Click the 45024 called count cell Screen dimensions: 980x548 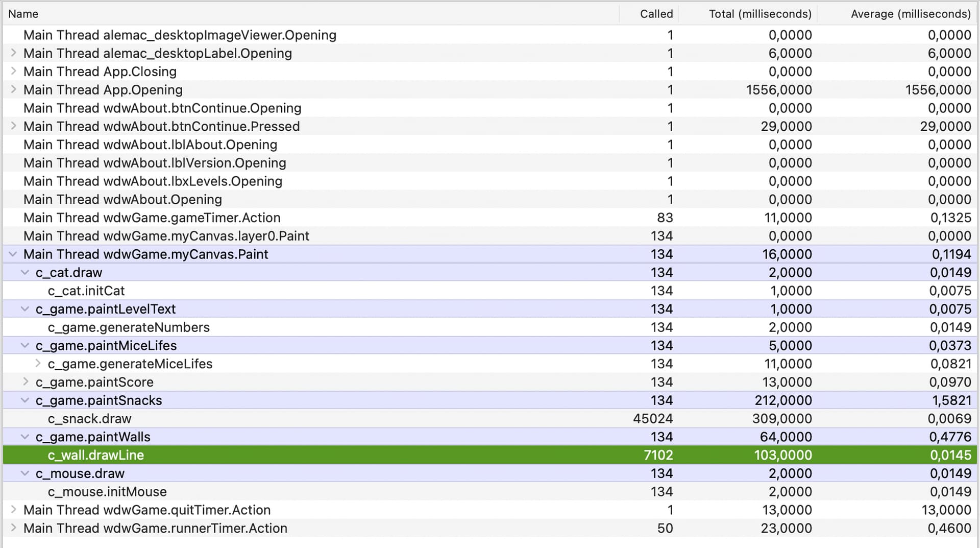coord(653,419)
